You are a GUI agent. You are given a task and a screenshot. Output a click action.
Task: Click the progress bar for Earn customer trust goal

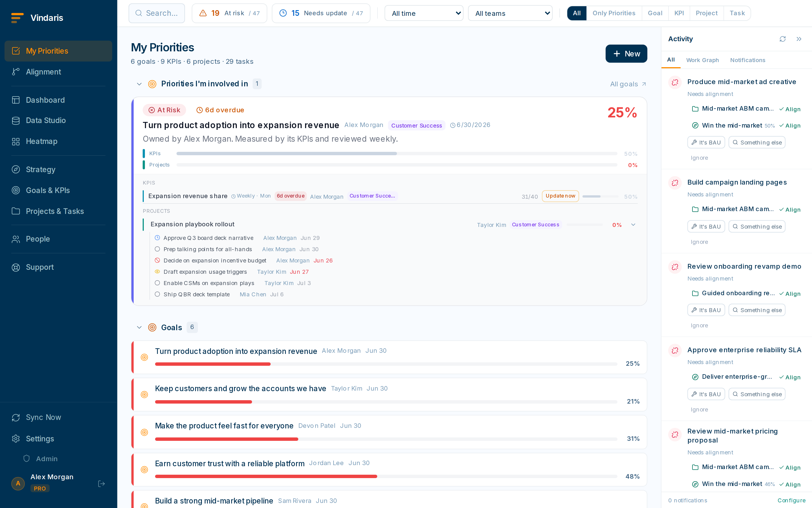386,476
